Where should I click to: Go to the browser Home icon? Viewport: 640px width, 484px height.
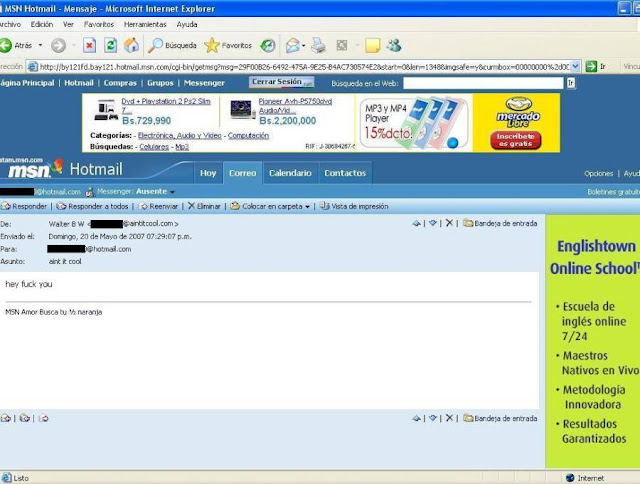tap(131, 45)
